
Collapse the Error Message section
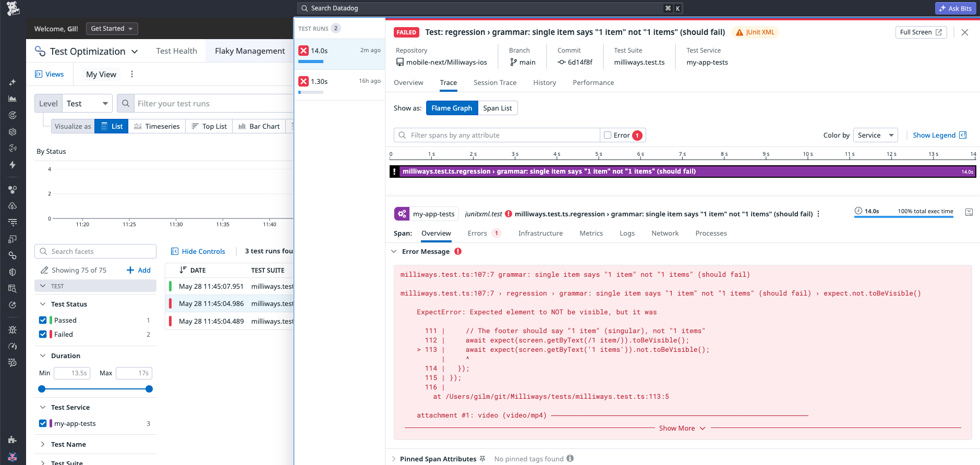tap(394, 251)
